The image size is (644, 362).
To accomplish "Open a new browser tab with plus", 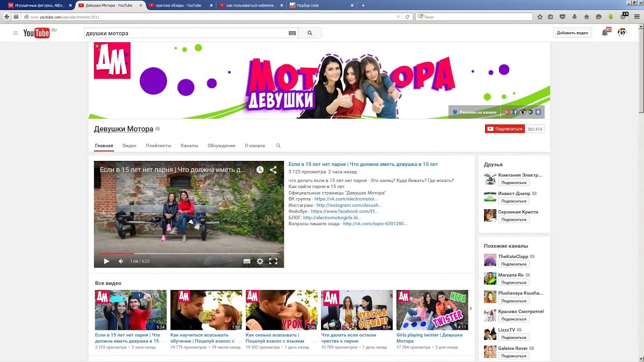I will 363,5.
